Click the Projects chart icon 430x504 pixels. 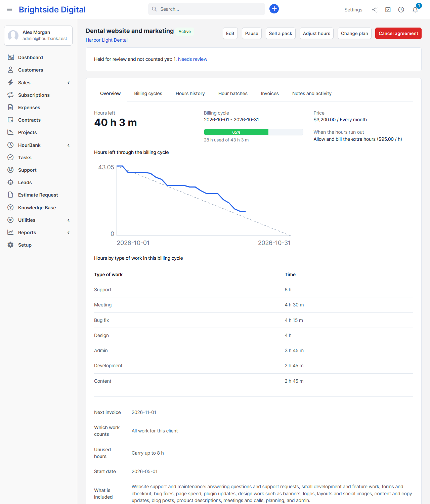11,132
